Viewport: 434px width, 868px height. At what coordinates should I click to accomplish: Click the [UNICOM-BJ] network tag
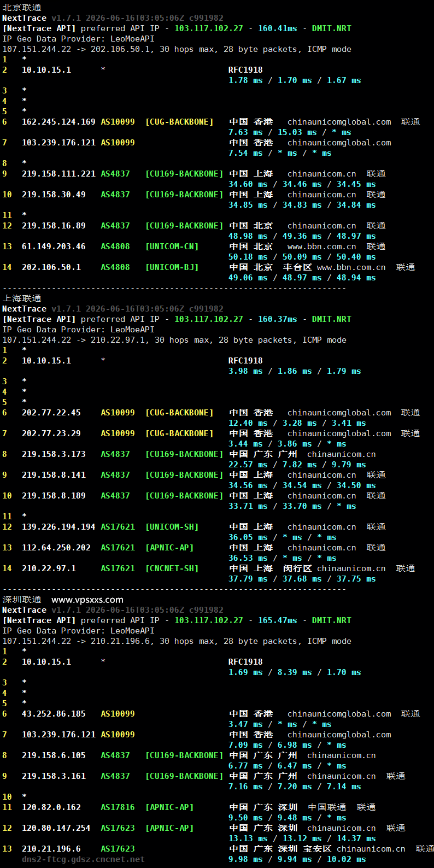pos(172,267)
